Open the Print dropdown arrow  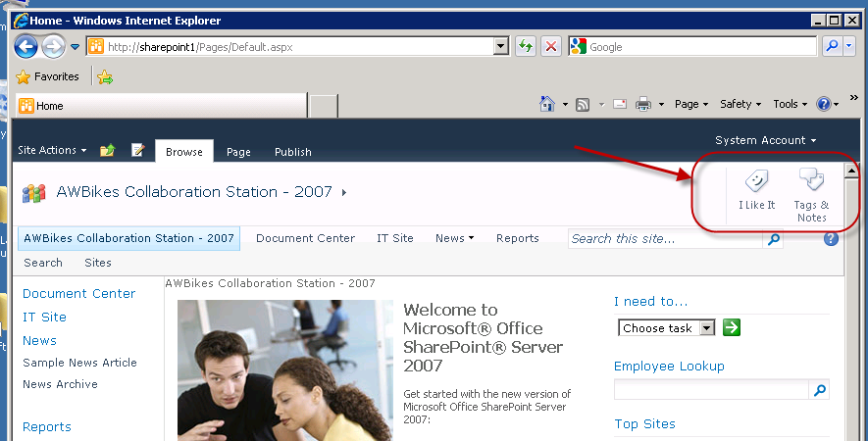coord(661,104)
